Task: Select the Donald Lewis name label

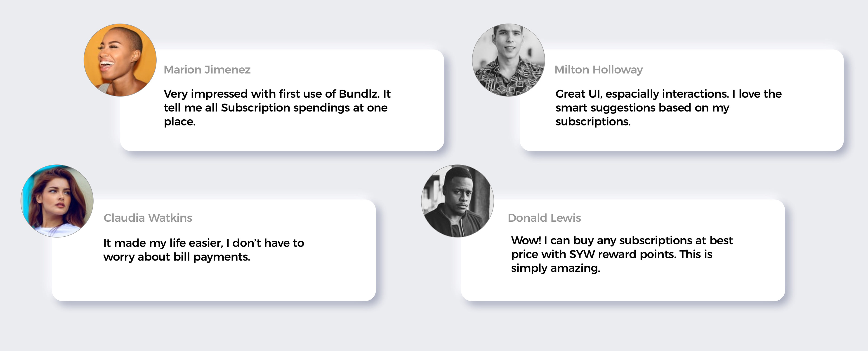Action: coord(544,218)
